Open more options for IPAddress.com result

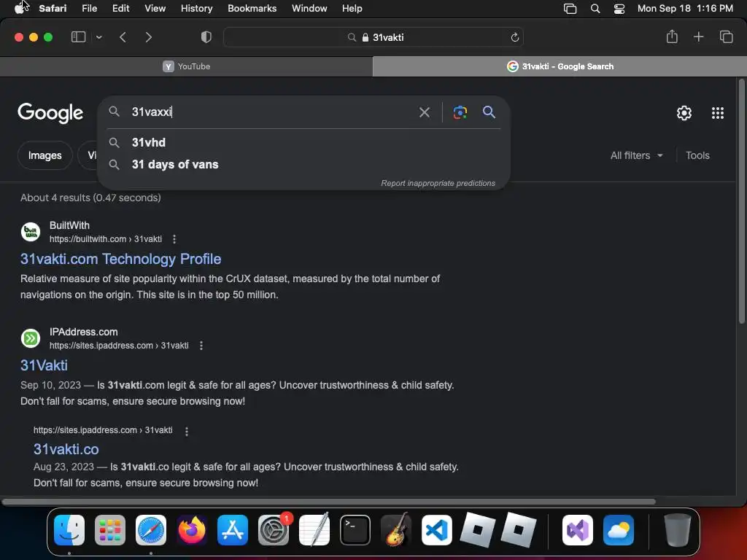(x=201, y=346)
